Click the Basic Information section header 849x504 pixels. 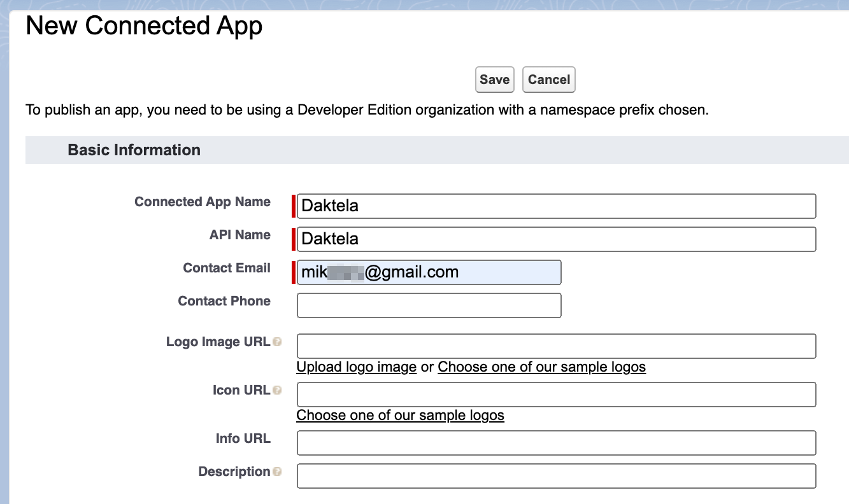point(134,150)
